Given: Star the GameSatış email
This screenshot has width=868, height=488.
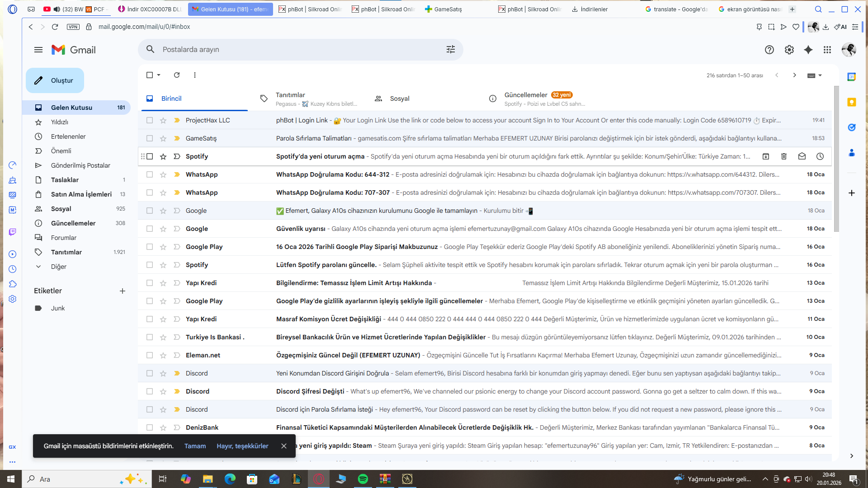Looking at the screenshot, I should pyautogui.click(x=163, y=138).
